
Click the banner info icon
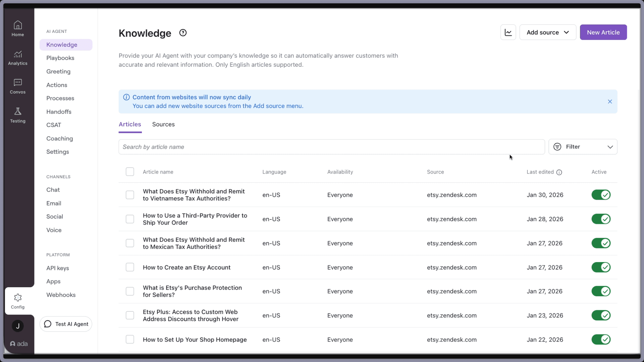pyautogui.click(x=126, y=97)
